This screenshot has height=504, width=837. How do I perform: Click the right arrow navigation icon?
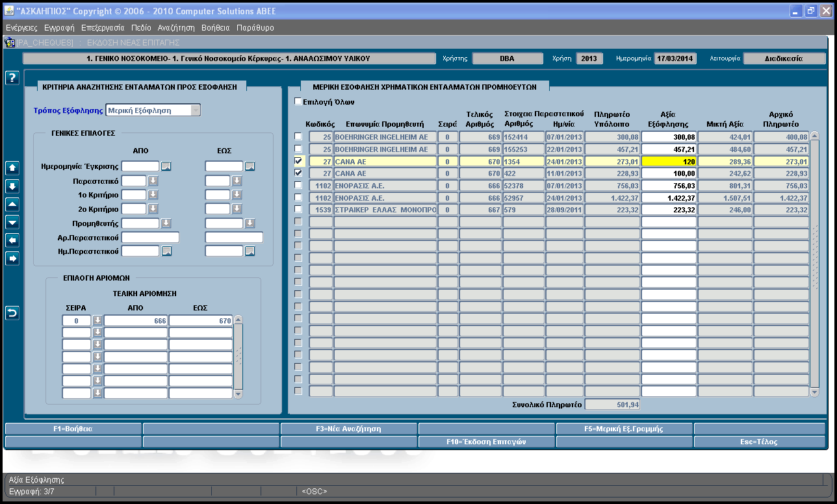12,258
